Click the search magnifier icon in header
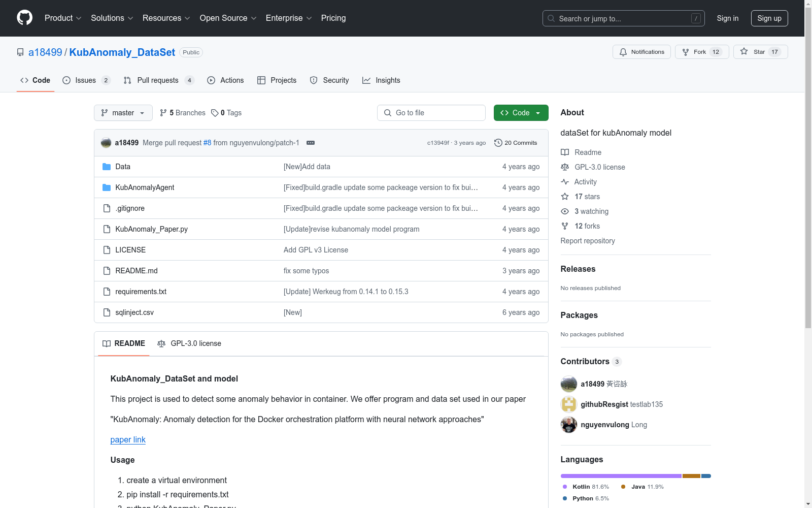The height and width of the screenshot is (508, 812). [551, 18]
